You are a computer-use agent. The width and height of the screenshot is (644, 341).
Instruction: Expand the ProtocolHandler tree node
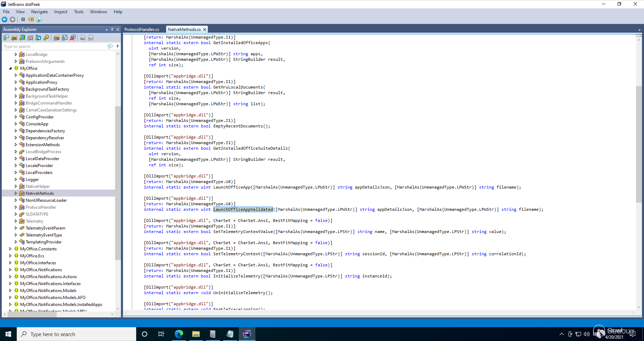click(16, 207)
